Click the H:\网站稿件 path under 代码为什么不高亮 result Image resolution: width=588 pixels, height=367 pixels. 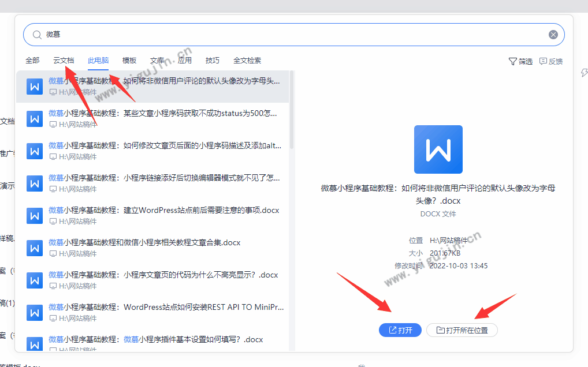pos(77,286)
